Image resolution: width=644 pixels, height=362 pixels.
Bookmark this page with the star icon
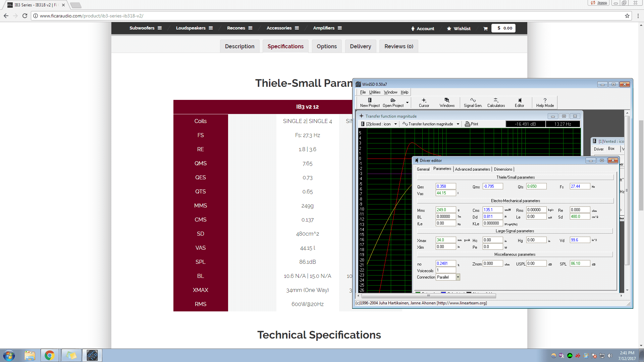tap(627, 16)
